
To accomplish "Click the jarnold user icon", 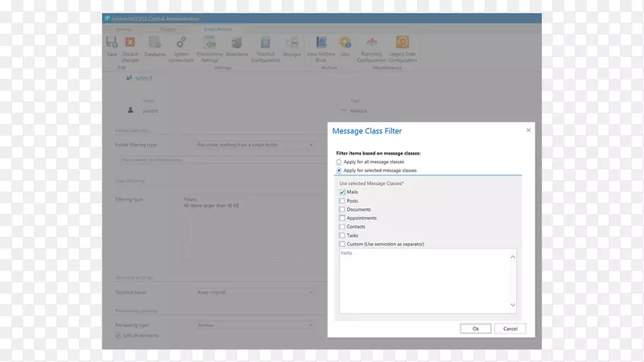I will tap(130, 110).
